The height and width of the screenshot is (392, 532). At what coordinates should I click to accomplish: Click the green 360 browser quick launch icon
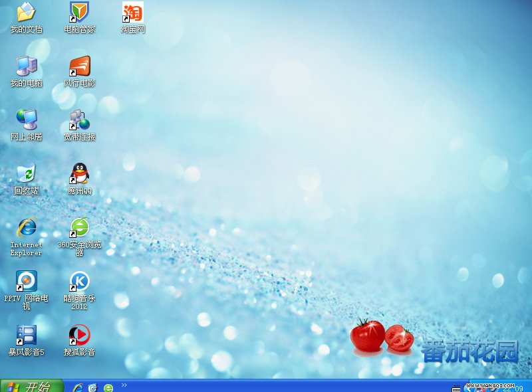[108, 387]
